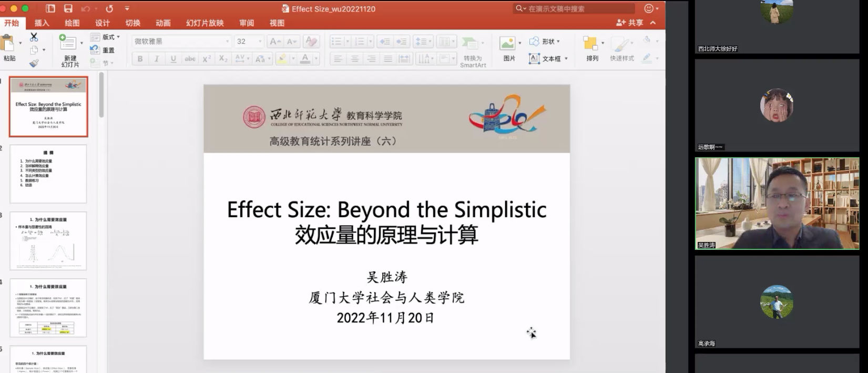Switch to the 插入 ribbon tab

tap(42, 23)
